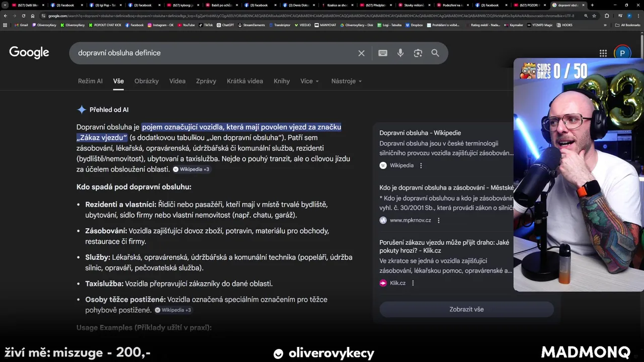
Task: Open Instagram - OK bookmark
Action: (x=160, y=25)
